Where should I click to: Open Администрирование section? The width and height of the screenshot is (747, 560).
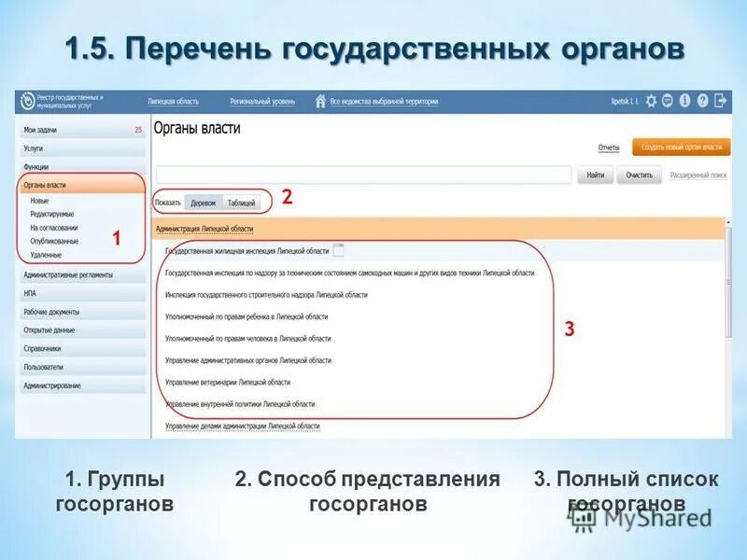click(x=83, y=385)
